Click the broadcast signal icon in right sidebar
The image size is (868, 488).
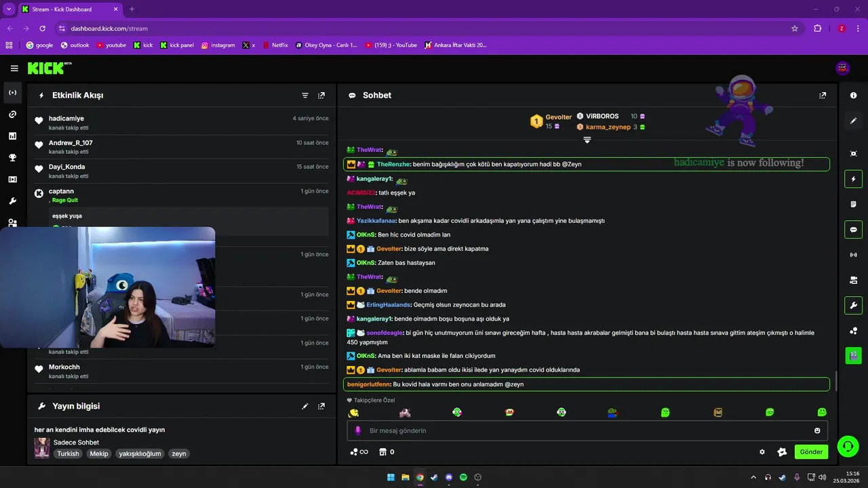(x=853, y=255)
